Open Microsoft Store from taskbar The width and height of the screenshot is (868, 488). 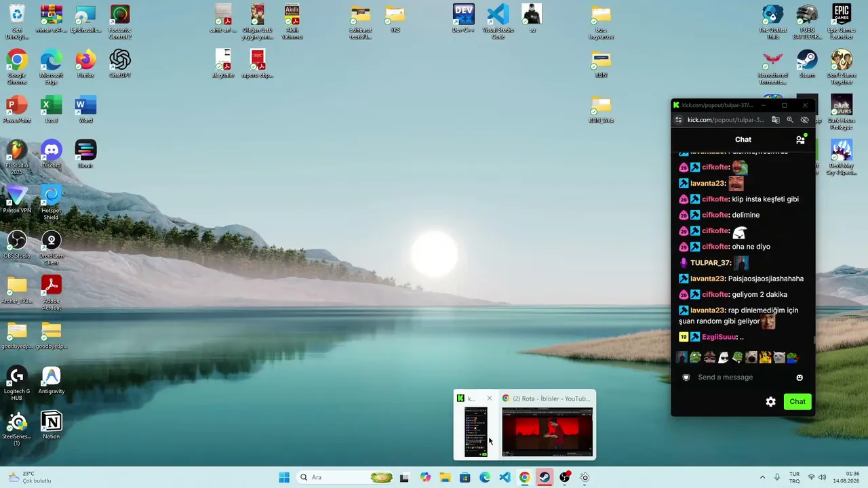click(465, 477)
